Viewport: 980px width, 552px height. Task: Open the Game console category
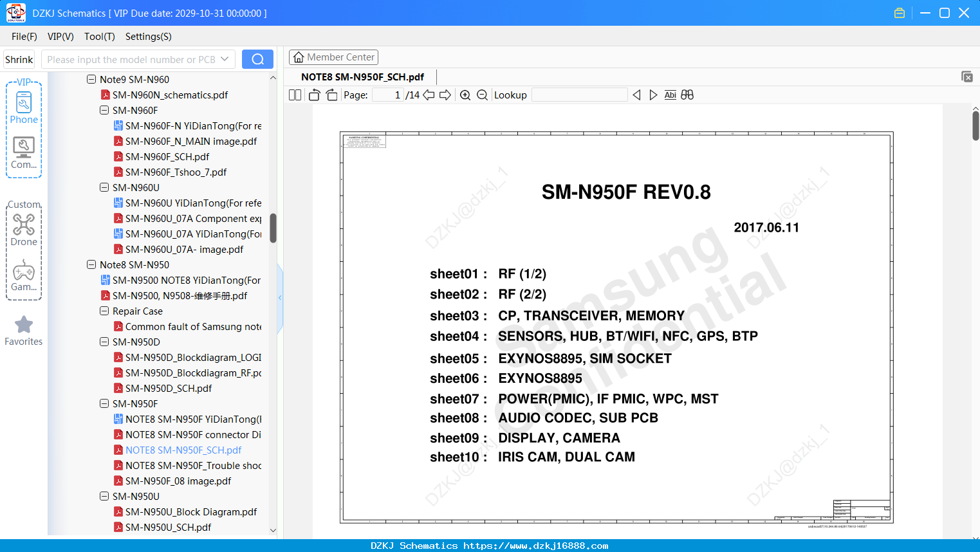tap(24, 275)
